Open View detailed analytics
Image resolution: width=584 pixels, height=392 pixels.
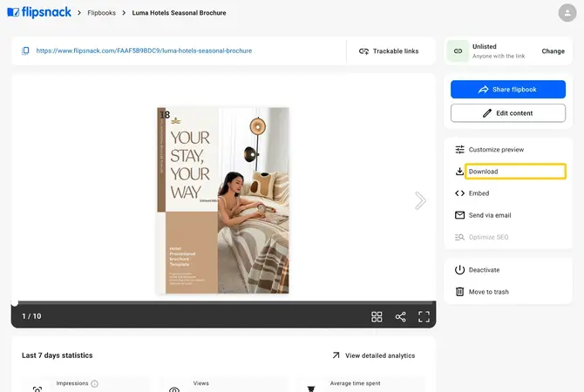pos(374,355)
